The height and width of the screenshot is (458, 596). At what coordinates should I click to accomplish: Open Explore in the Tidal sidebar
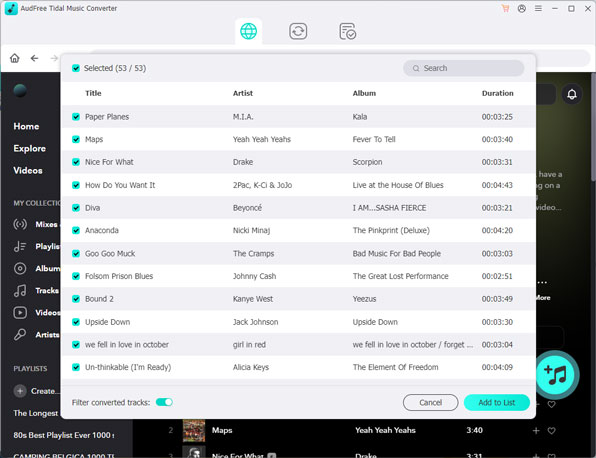[x=30, y=149]
